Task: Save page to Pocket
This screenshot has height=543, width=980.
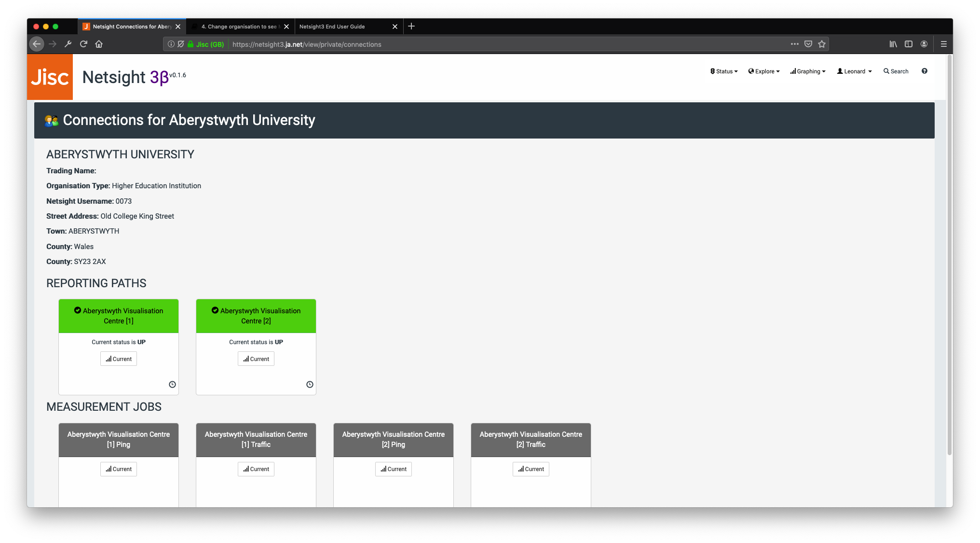Action: click(x=808, y=44)
